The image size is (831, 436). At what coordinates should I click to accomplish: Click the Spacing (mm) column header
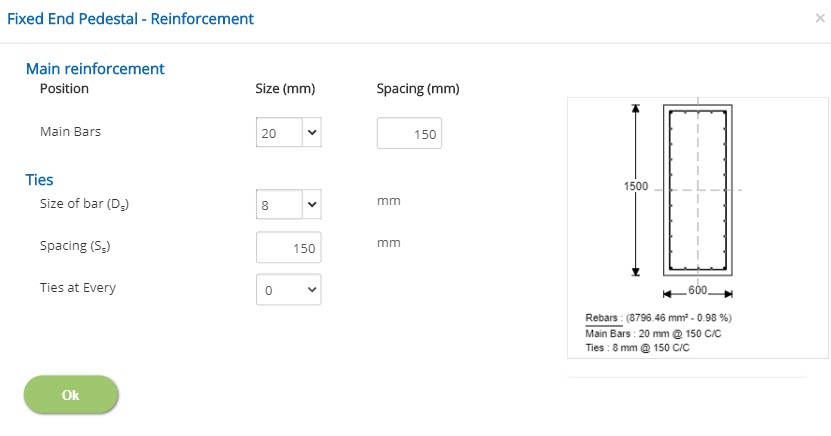pyautogui.click(x=417, y=89)
